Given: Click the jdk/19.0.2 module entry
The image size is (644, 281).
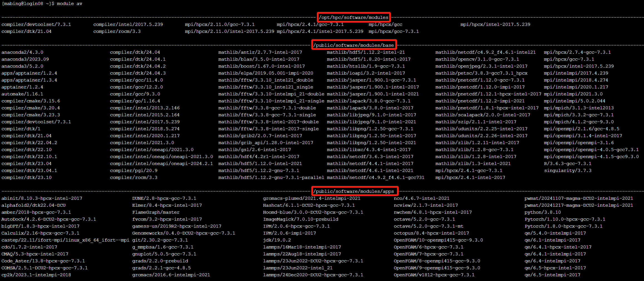Looking at the screenshot, I should [277, 240].
